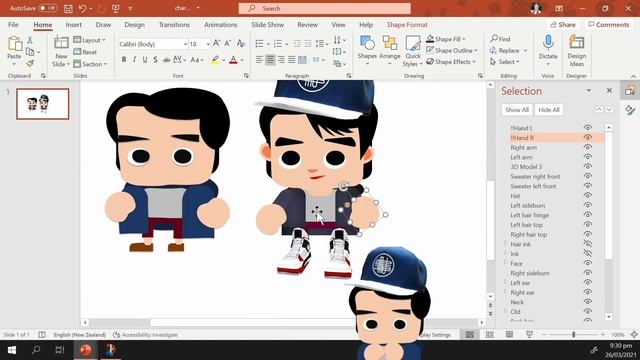
Task: Fit slide to current window
Action: pyautogui.click(x=634, y=335)
